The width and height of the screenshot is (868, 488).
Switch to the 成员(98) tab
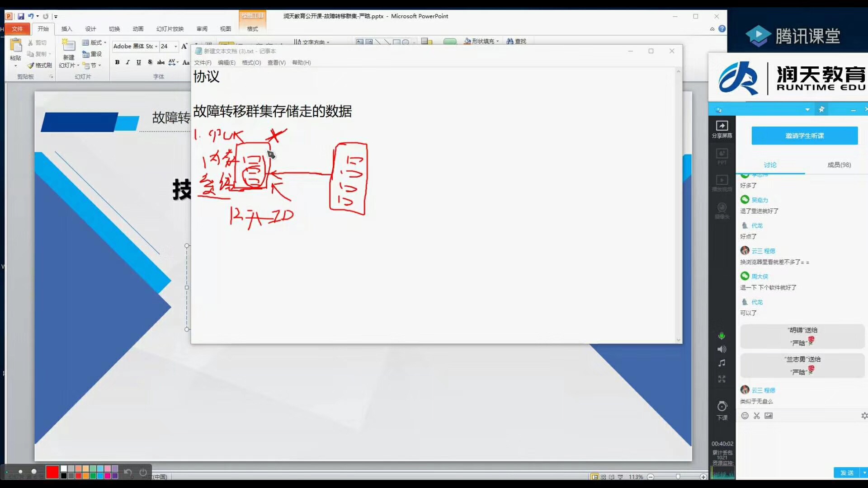pyautogui.click(x=839, y=165)
